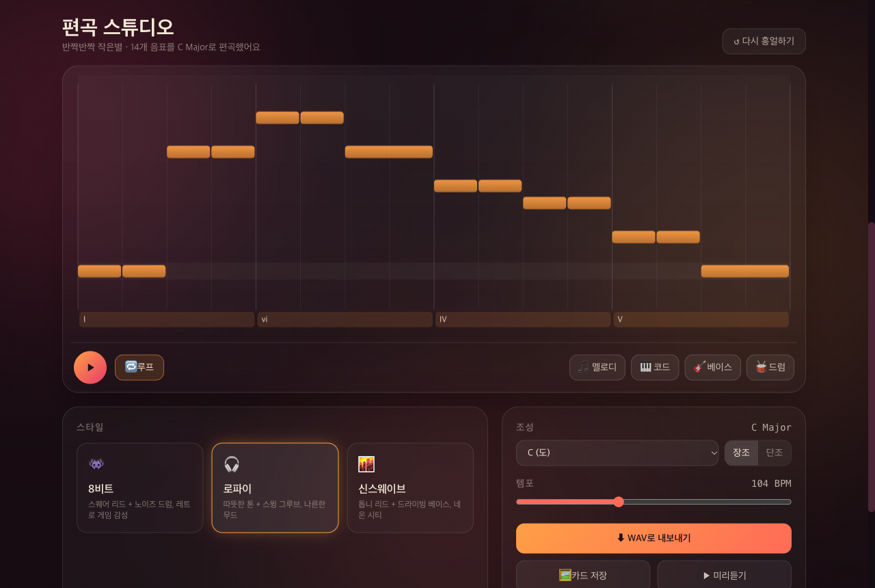Select the 신스웨이브 style card
The height and width of the screenshot is (588, 875).
tap(410, 487)
